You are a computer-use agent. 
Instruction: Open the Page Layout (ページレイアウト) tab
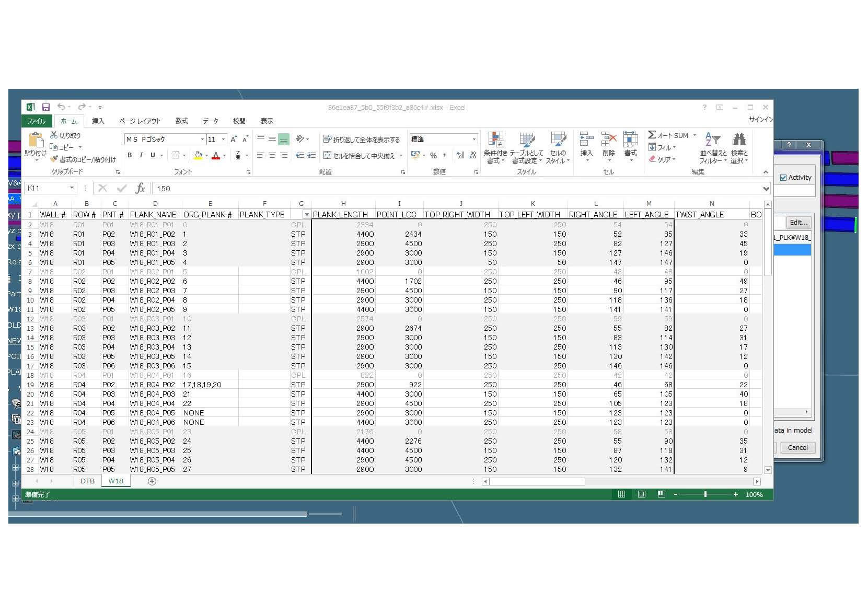tap(140, 121)
